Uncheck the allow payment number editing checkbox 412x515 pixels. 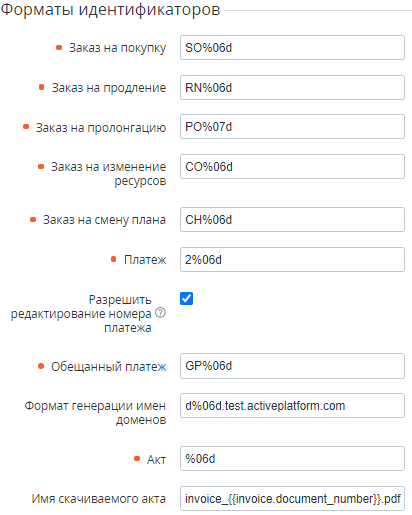pyautogui.click(x=186, y=299)
